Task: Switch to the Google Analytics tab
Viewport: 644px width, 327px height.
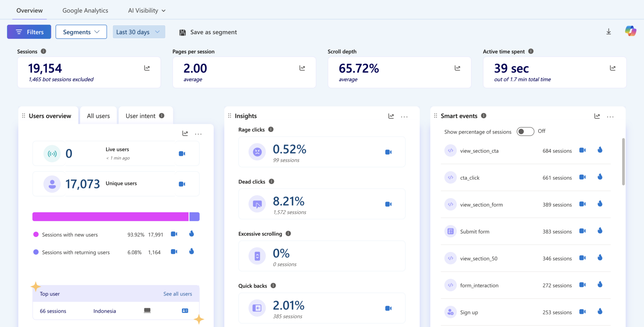Action: 85,10
